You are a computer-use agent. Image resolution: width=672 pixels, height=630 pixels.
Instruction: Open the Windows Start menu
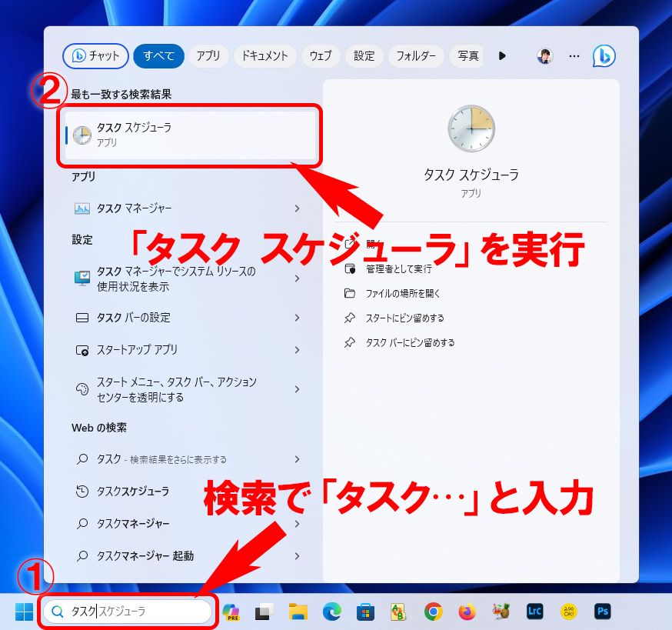(24, 611)
